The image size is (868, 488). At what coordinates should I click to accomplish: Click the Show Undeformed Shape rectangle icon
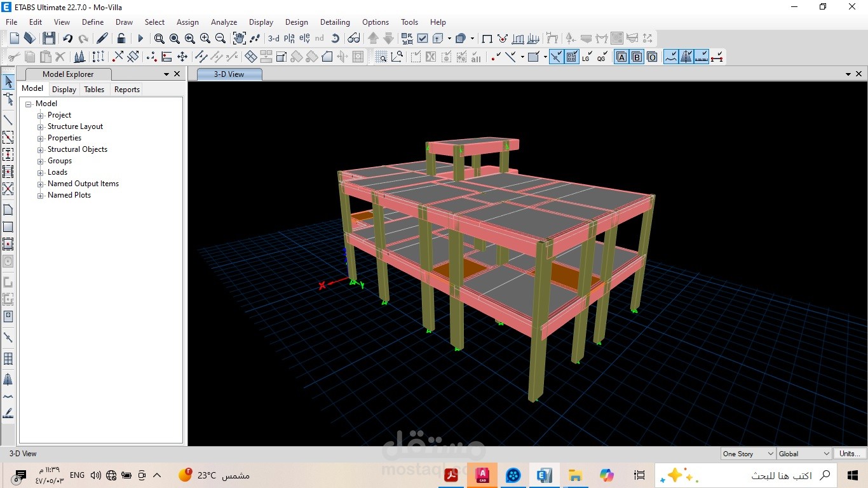coord(487,39)
